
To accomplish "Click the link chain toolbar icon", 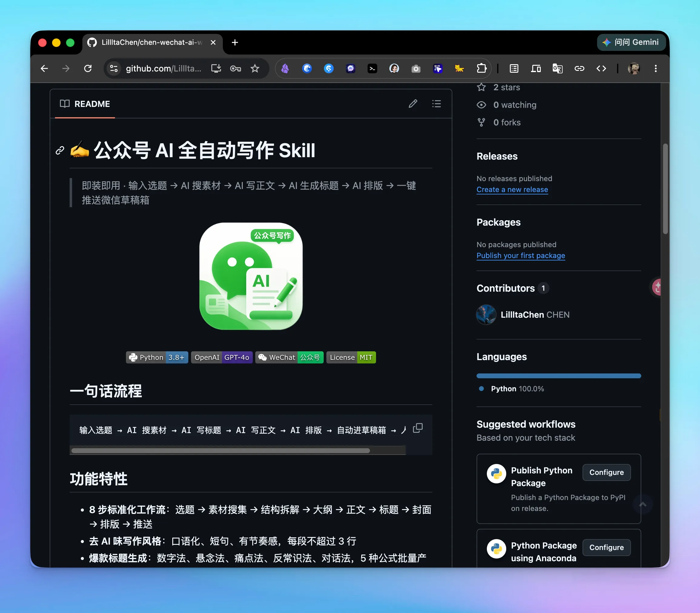I will [x=579, y=68].
